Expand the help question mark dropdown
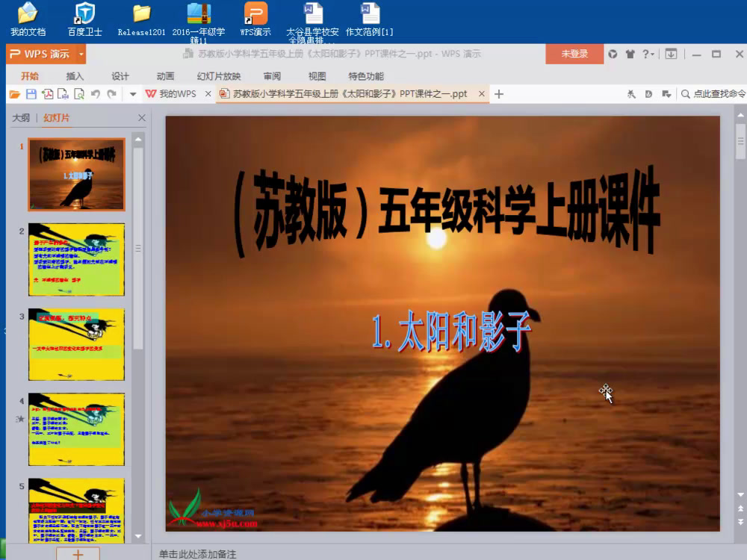Screen dimensions: 747x560 (648, 54)
